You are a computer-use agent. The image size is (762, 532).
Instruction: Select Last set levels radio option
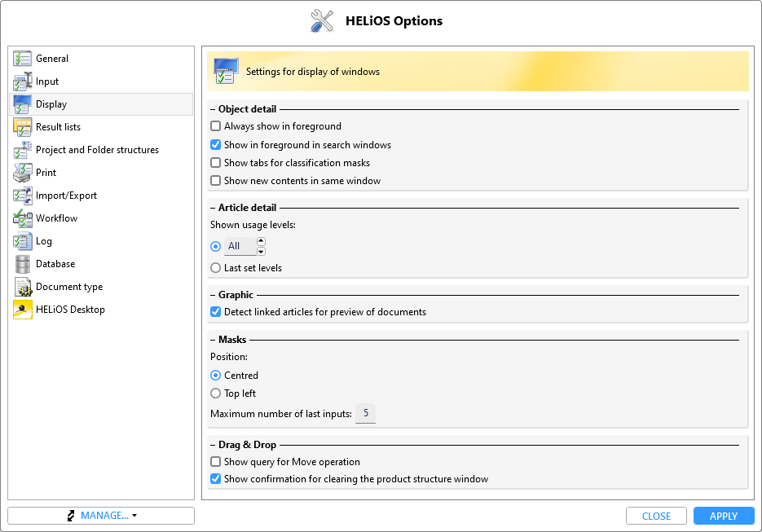point(216,268)
